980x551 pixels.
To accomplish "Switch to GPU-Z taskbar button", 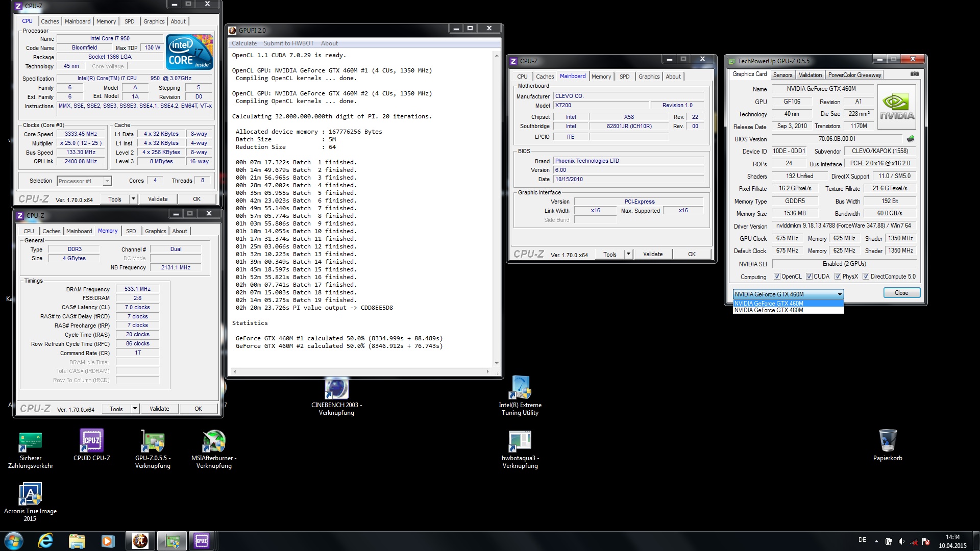I will [171, 541].
